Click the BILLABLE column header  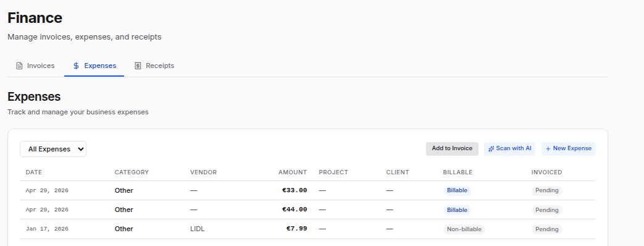(458, 172)
